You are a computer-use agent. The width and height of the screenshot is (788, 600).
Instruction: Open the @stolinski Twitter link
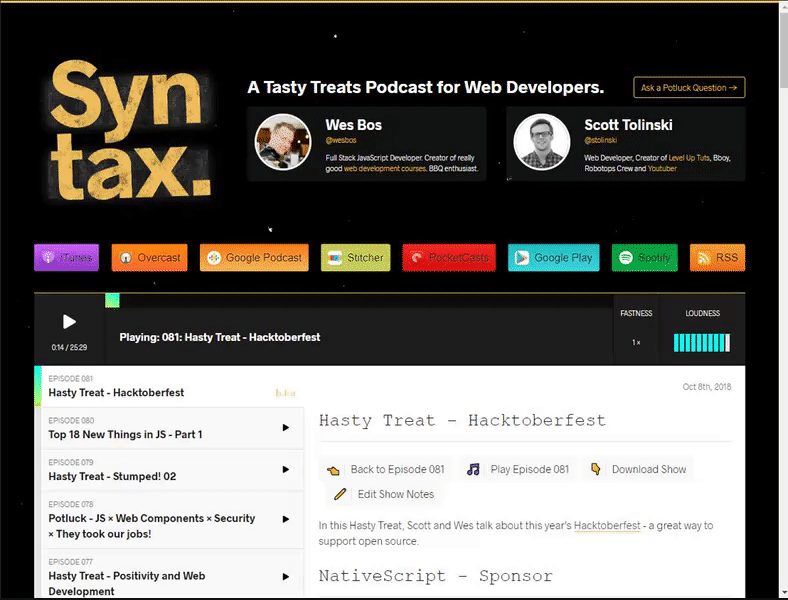(x=600, y=140)
